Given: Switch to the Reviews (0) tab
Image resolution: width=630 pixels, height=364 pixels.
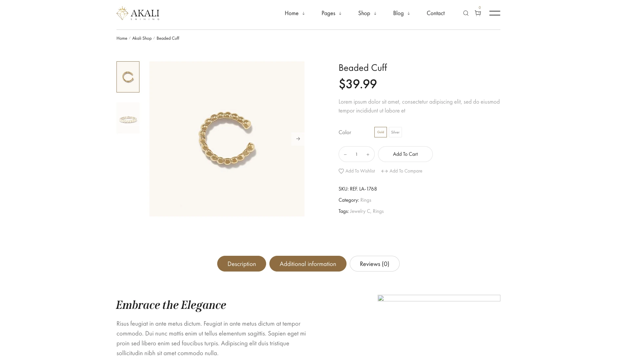Looking at the screenshot, I should click(374, 264).
